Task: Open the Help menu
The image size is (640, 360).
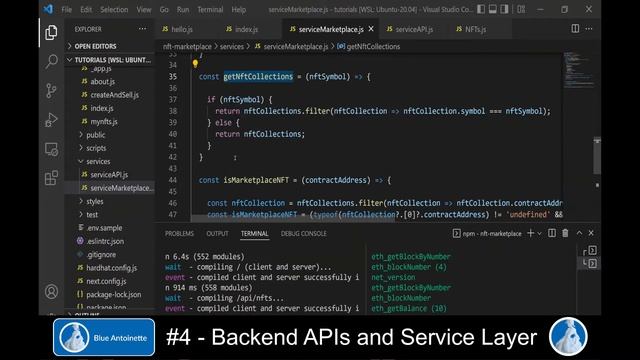Action: click(239, 9)
